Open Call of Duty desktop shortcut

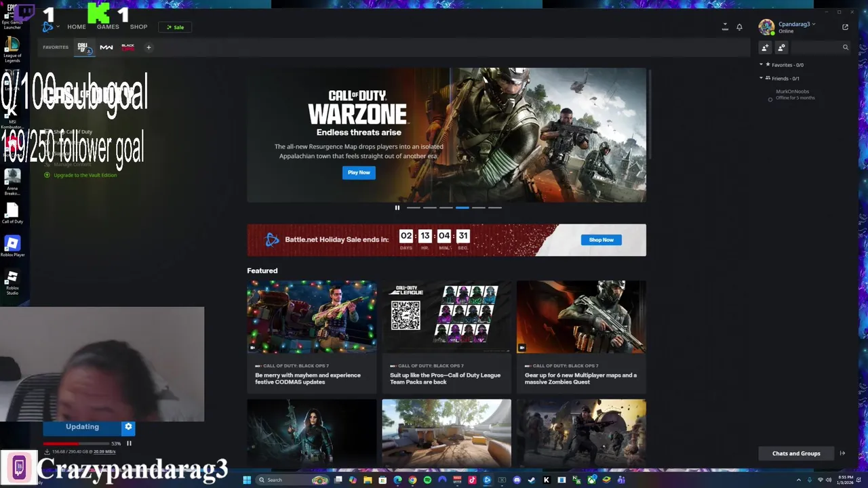12,214
